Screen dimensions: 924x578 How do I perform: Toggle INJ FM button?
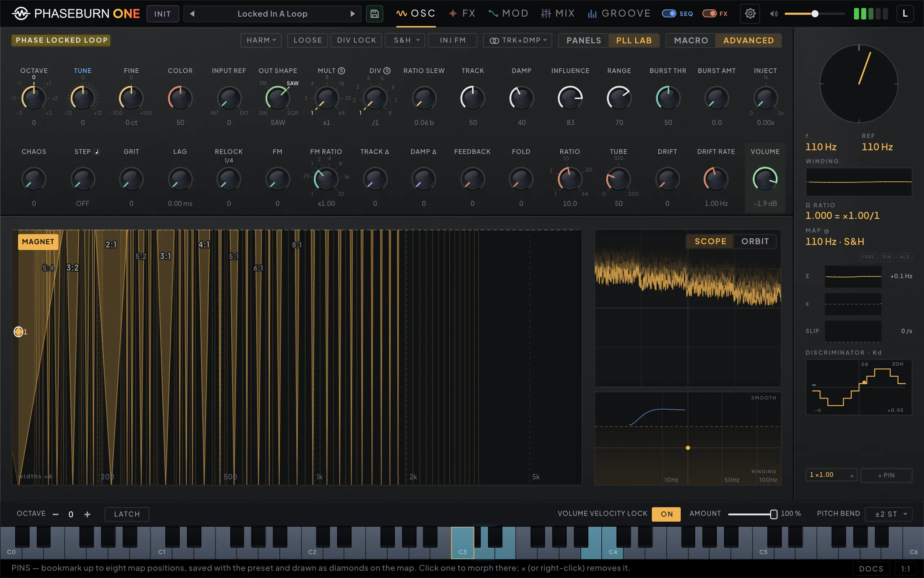(x=453, y=40)
